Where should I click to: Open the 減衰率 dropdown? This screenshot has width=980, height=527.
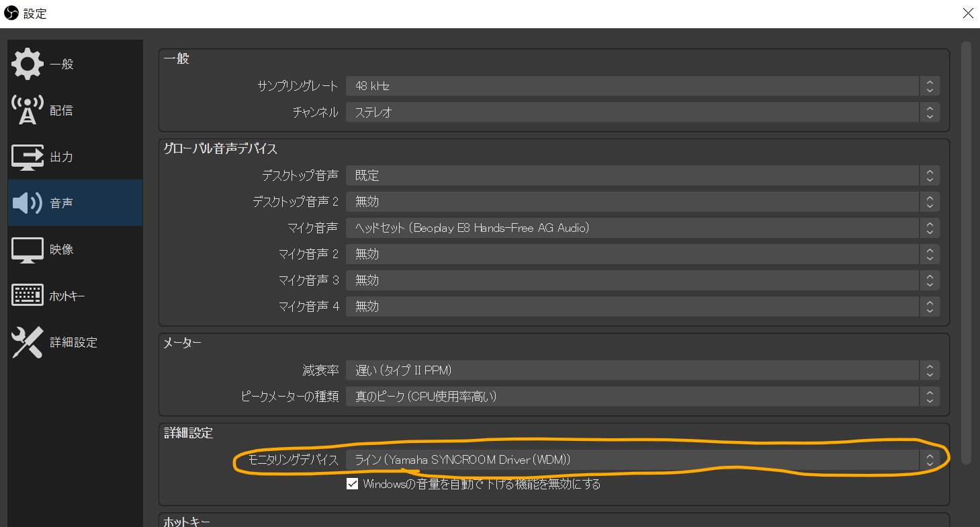coord(643,370)
